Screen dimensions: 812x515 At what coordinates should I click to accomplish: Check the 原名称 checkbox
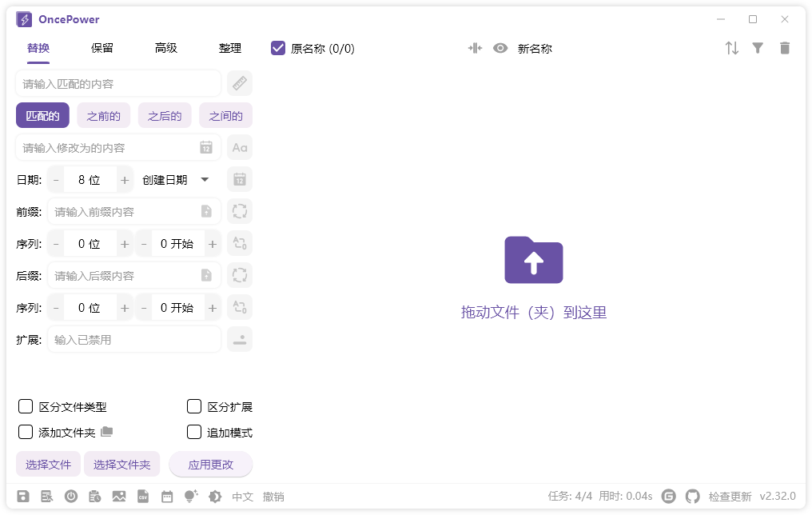coord(277,48)
